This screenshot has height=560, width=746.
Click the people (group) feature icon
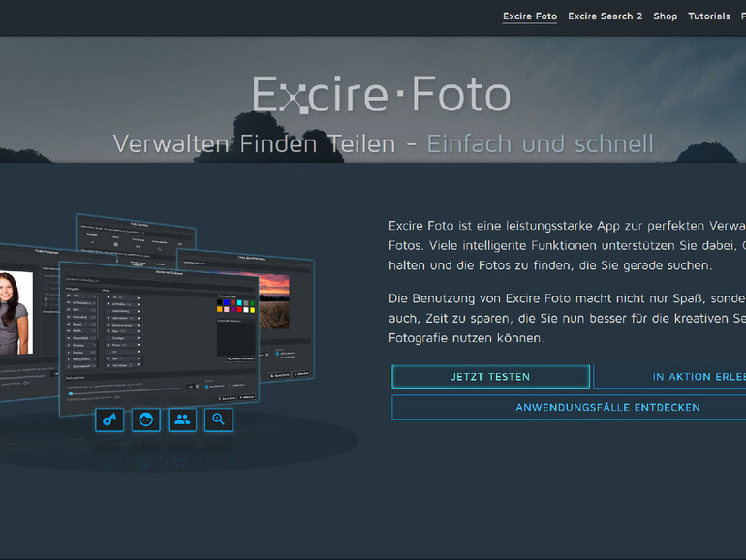[182, 420]
